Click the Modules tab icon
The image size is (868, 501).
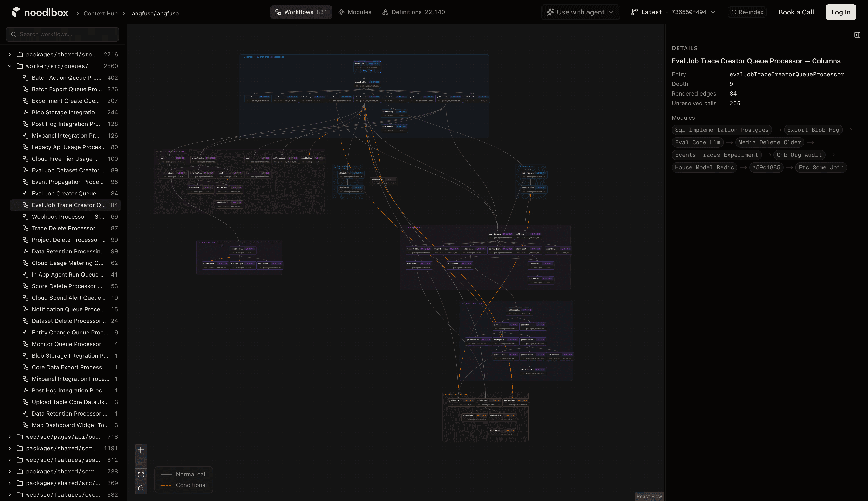341,12
